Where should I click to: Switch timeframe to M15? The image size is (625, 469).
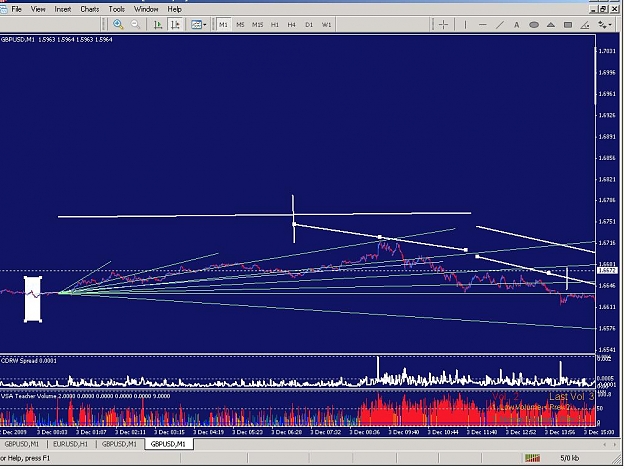click(x=257, y=25)
